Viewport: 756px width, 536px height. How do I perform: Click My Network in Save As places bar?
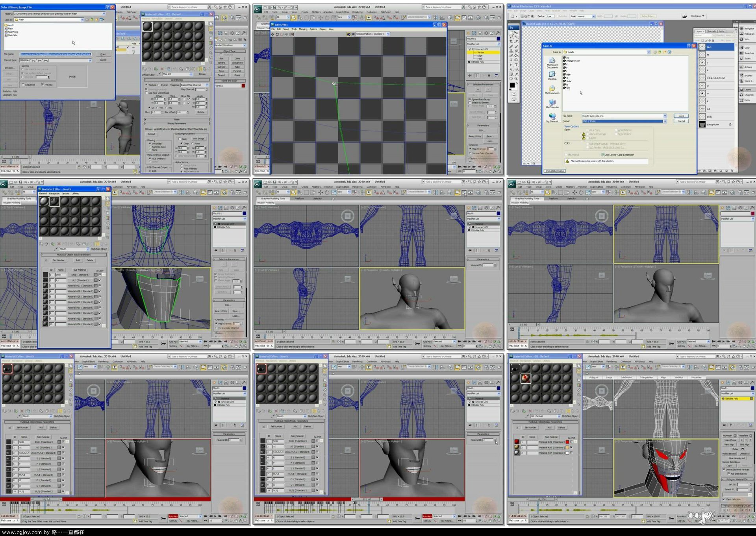click(552, 117)
